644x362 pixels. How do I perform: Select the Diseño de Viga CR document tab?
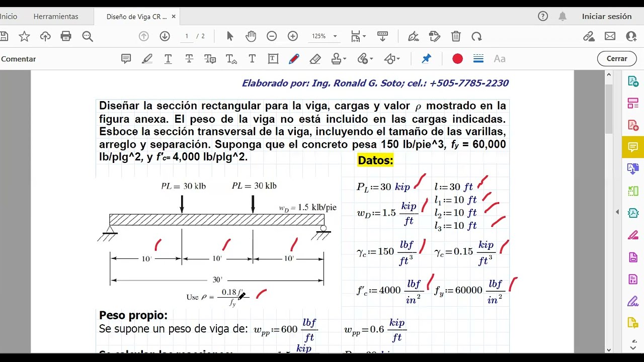click(x=136, y=17)
